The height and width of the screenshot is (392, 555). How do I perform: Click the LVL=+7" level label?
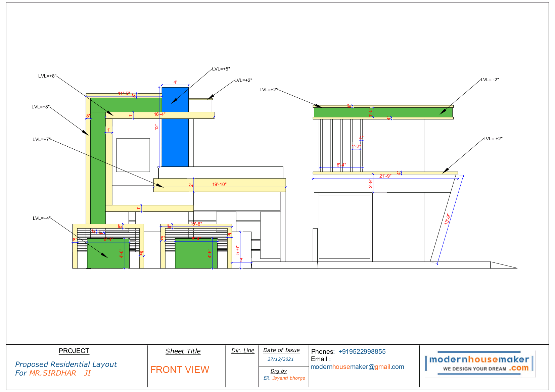[42, 139]
